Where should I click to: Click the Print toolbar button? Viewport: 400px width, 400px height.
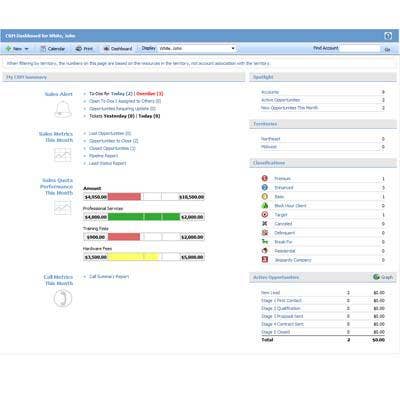point(84,49)
